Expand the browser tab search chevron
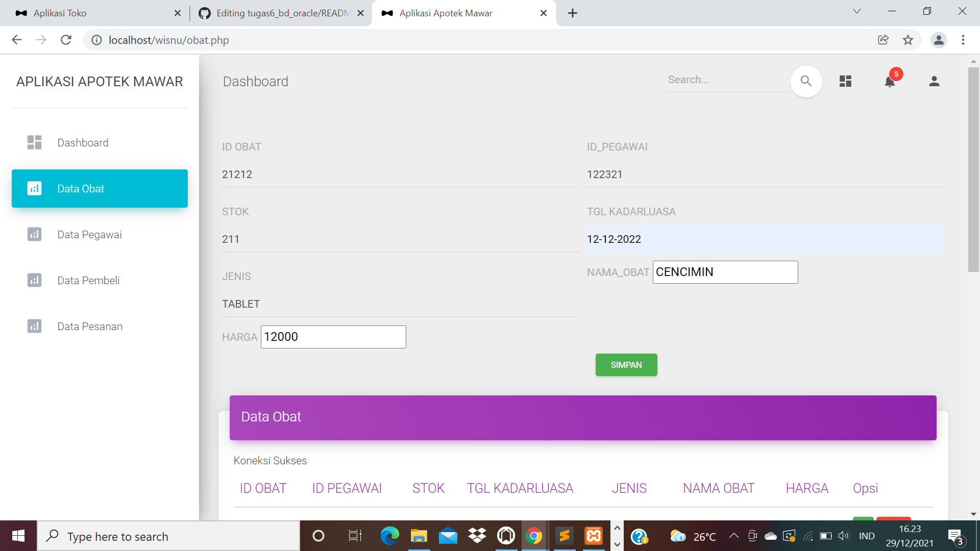 856,11
